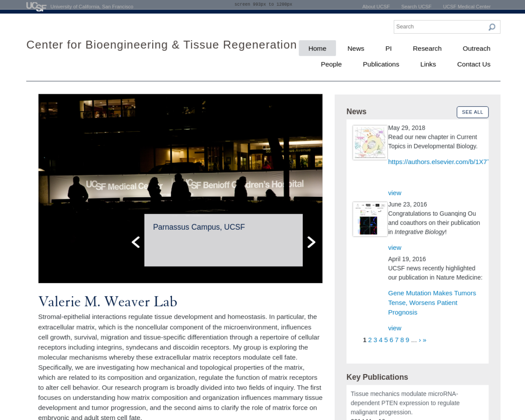This screenshot has width=525, height=420.
Task: Click view under April 19, 2016 news
Action: tap(395, 328)
